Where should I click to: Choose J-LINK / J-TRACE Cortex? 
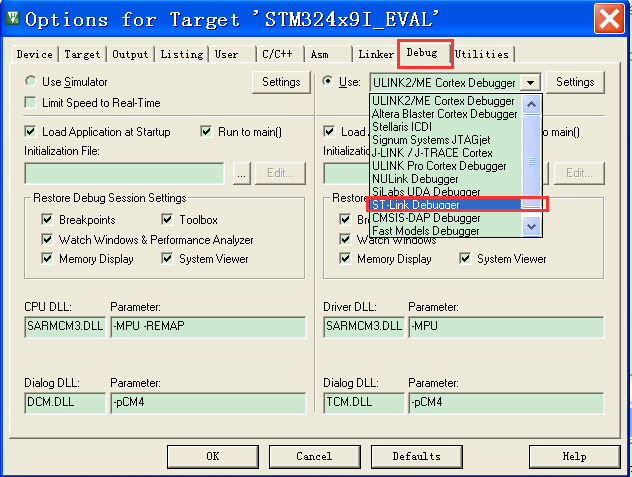click(x=446, y=153)
